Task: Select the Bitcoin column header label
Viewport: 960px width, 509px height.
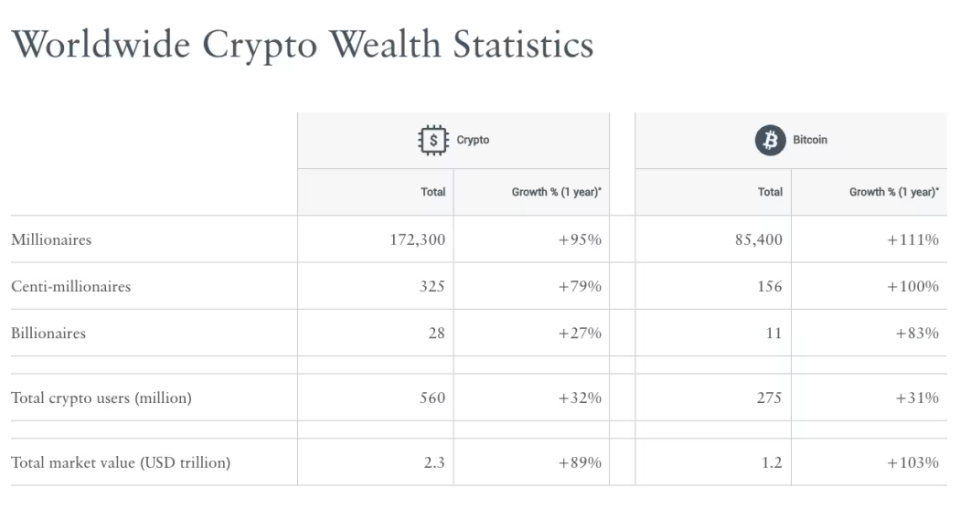Action: pos(810,140)
